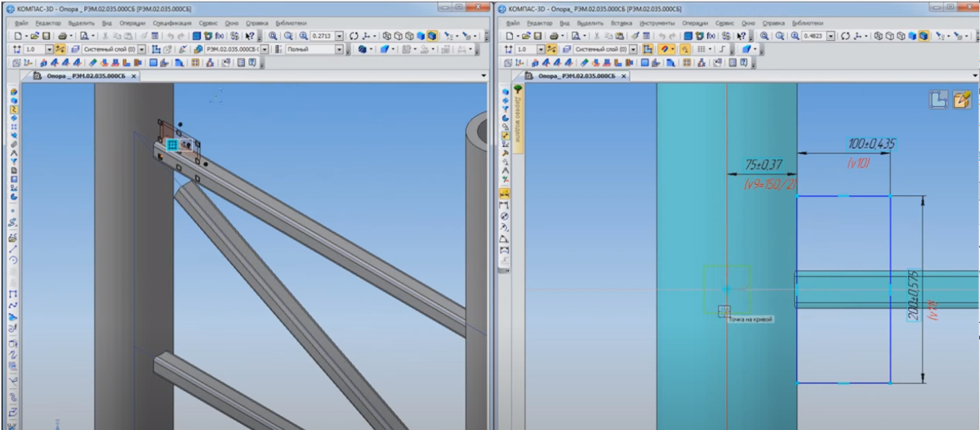Open Системный слой dropdown in right window
This screenshot has height=430, width=980.
tap(633, 49)
